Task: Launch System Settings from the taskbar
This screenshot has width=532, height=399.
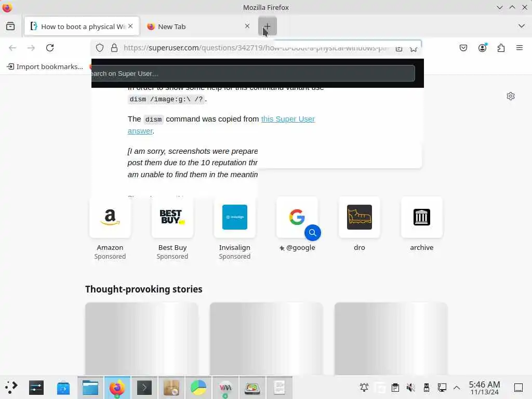Action: coord(36,388)
